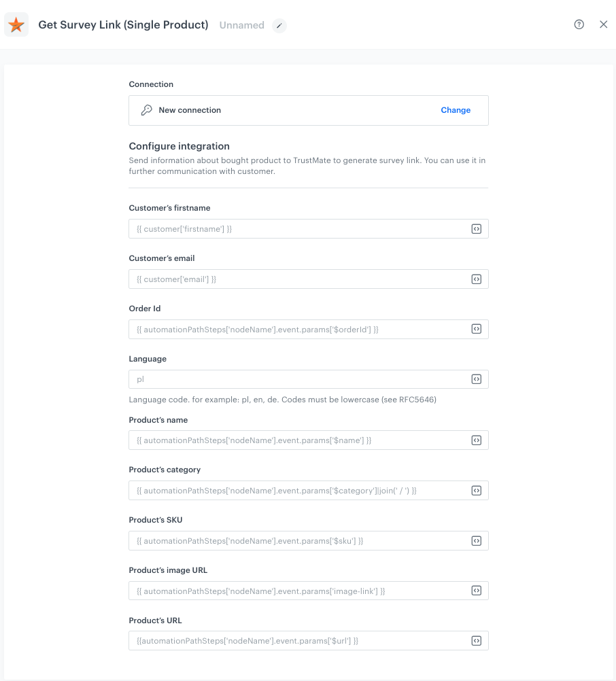Select the Order Id input field
Screen dimensions: 616x681
(292, 329)
